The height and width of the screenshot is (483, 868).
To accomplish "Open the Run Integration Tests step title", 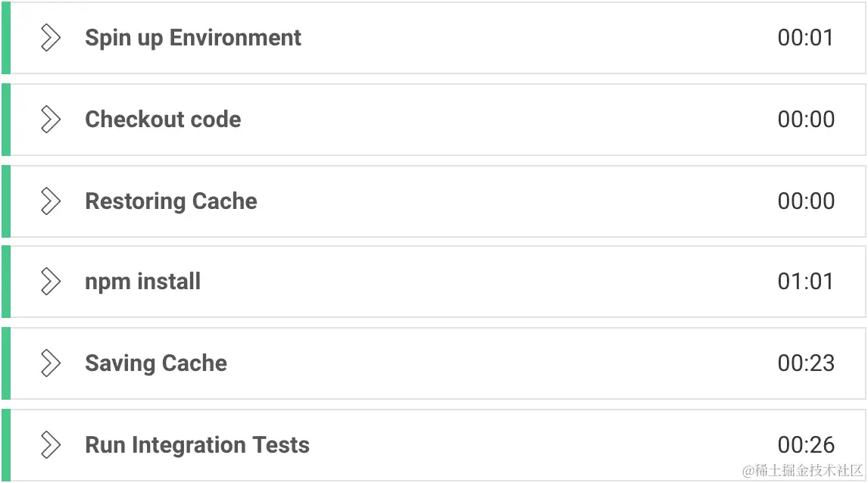I will pos(198,445).
